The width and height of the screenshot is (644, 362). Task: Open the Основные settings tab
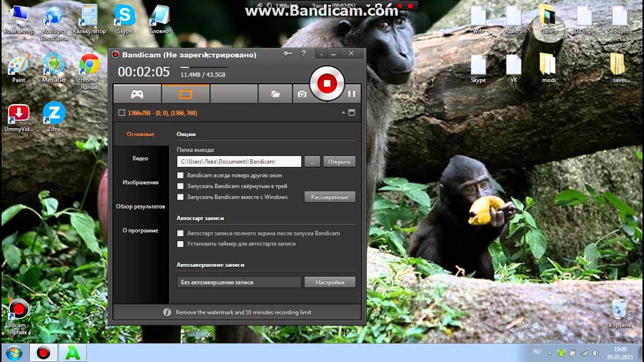pos(140,134)
